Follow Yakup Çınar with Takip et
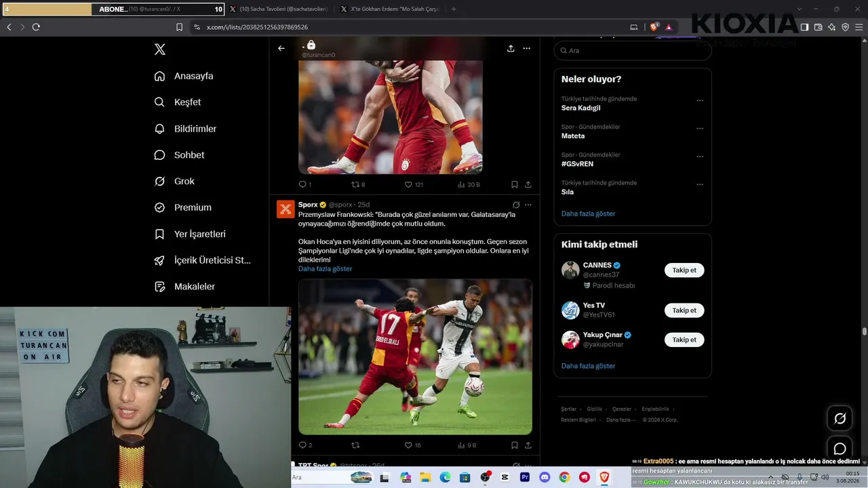The height and width of the screenshot is (488, 868). click(x=684, y=340)
